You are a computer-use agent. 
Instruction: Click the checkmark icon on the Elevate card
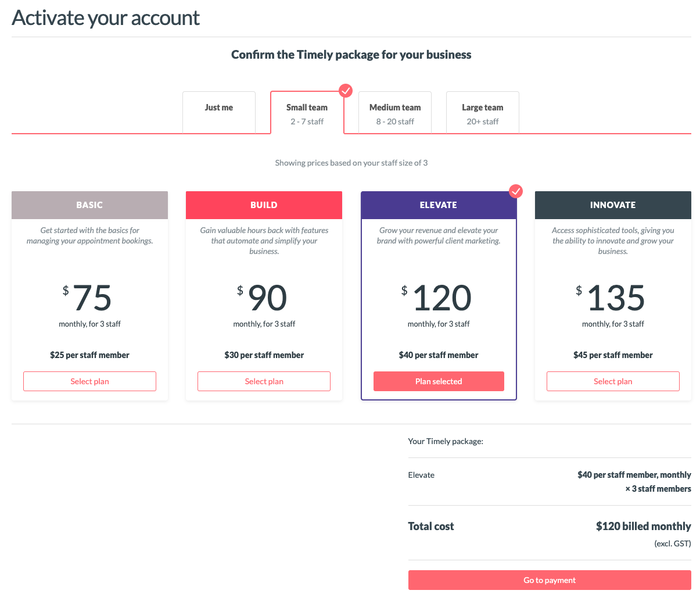(515, 191)
